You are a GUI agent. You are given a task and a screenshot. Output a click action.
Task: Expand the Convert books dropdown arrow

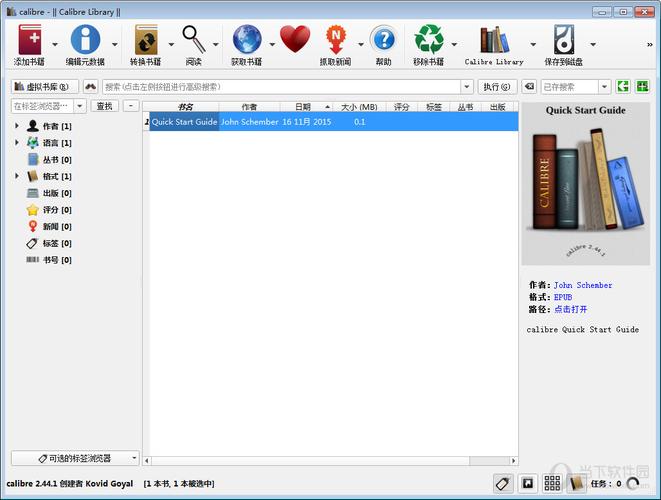pos(171,44)
